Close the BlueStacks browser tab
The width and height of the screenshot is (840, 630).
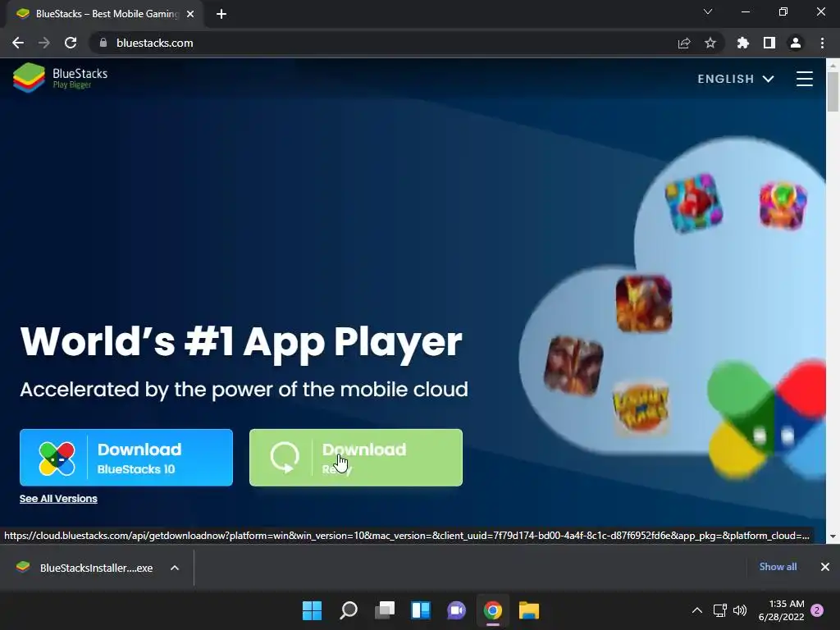(190, 14)
